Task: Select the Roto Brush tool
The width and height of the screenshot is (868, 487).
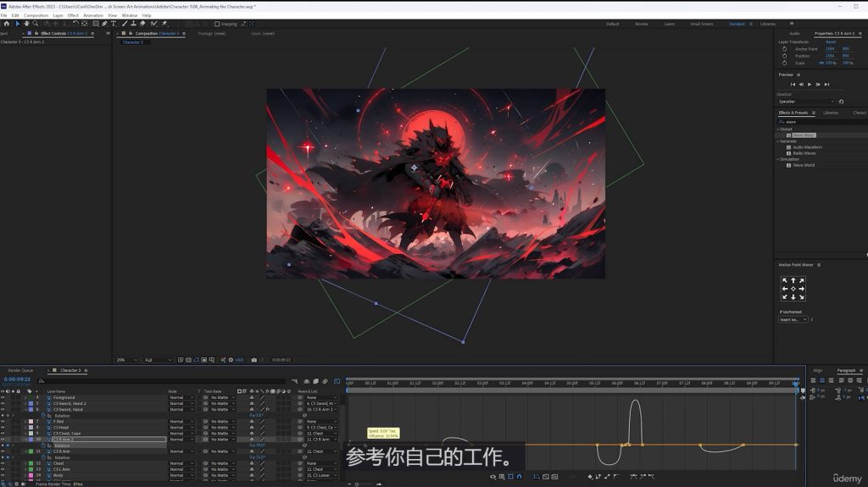Action: click(154, 24)
